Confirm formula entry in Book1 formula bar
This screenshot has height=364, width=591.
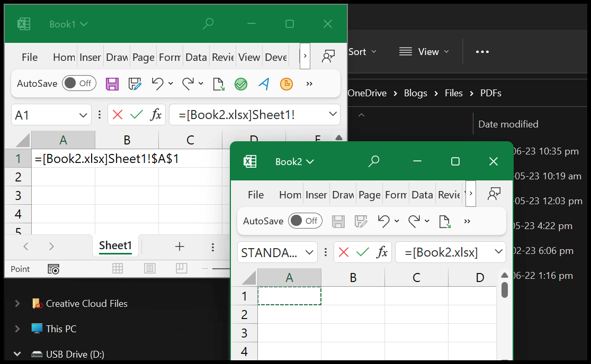pyautogui.click(x=137, y=114)
